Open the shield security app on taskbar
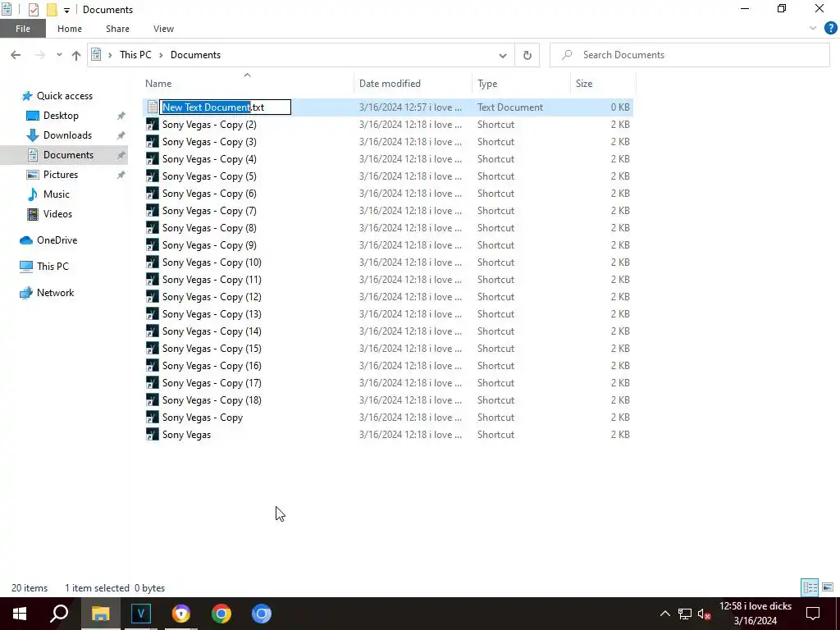The height and width of the screenshot is (630, 840). tap(181, 614)
